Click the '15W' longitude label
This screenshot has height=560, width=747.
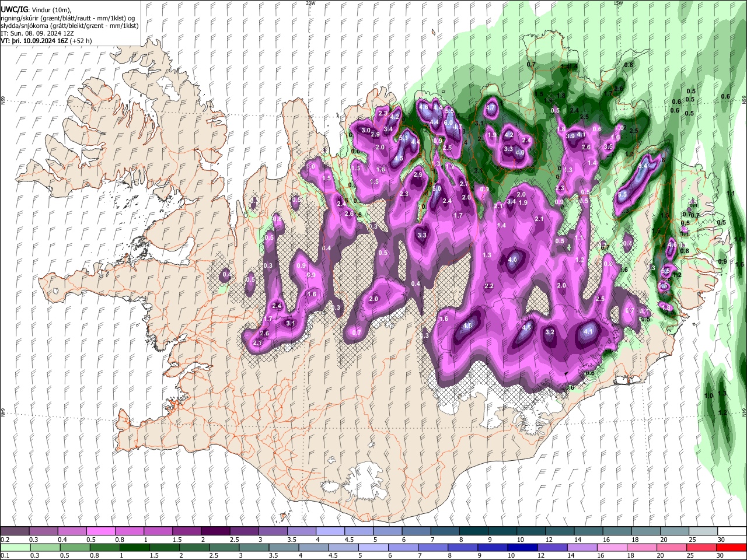(618, 3)
